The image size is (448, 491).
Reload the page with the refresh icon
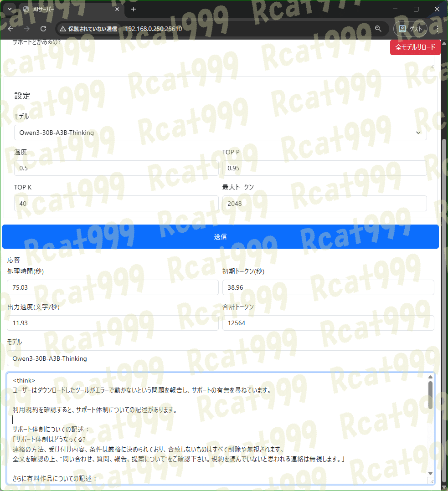click(x=43, y=28)
